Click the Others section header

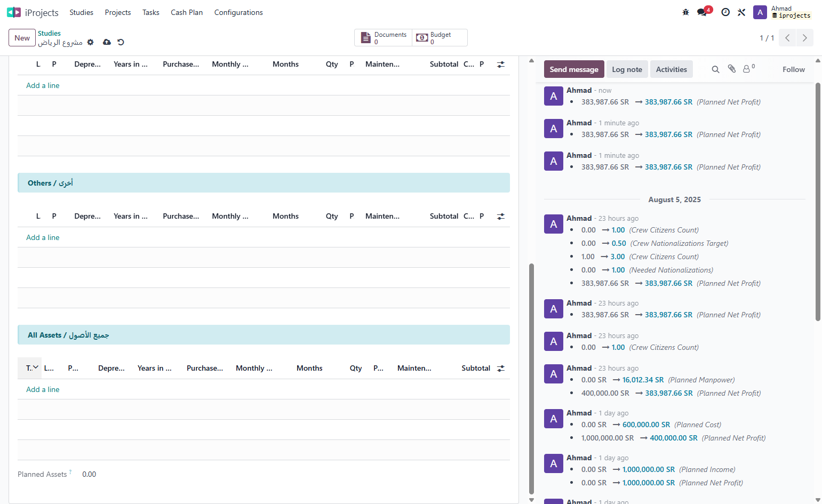pyautogui.click(x=264, y=183)
